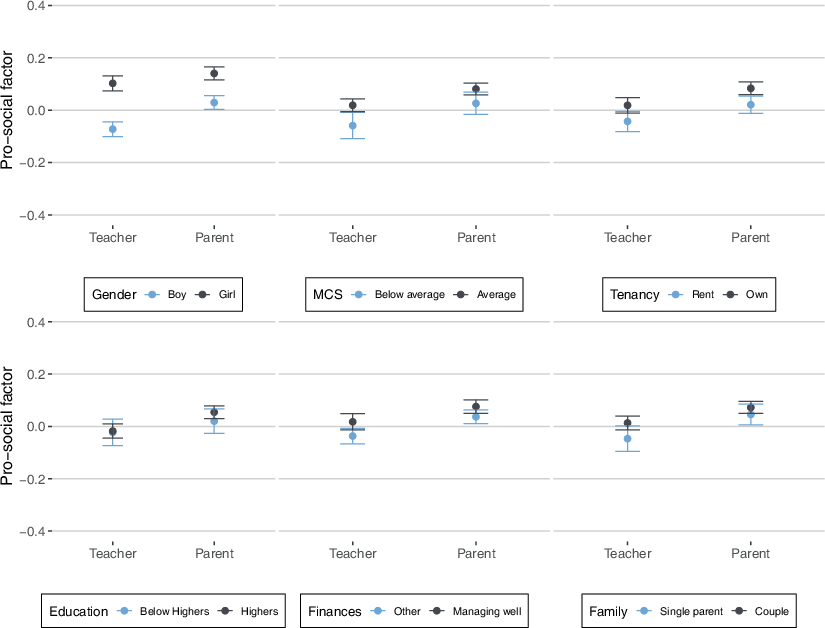Screen dimensions: 825x628
Task: Click the Education legend title
Action: click(78, 611)
